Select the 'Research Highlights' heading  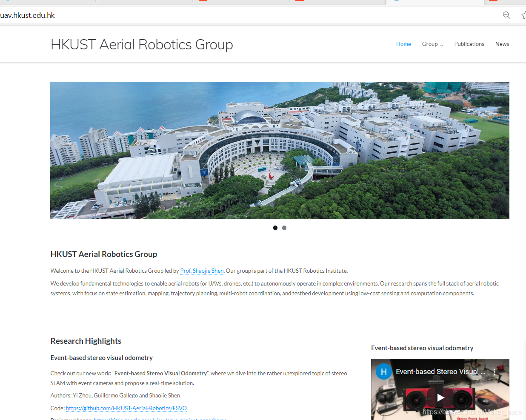pyautogui.click(x=86, y=341)
